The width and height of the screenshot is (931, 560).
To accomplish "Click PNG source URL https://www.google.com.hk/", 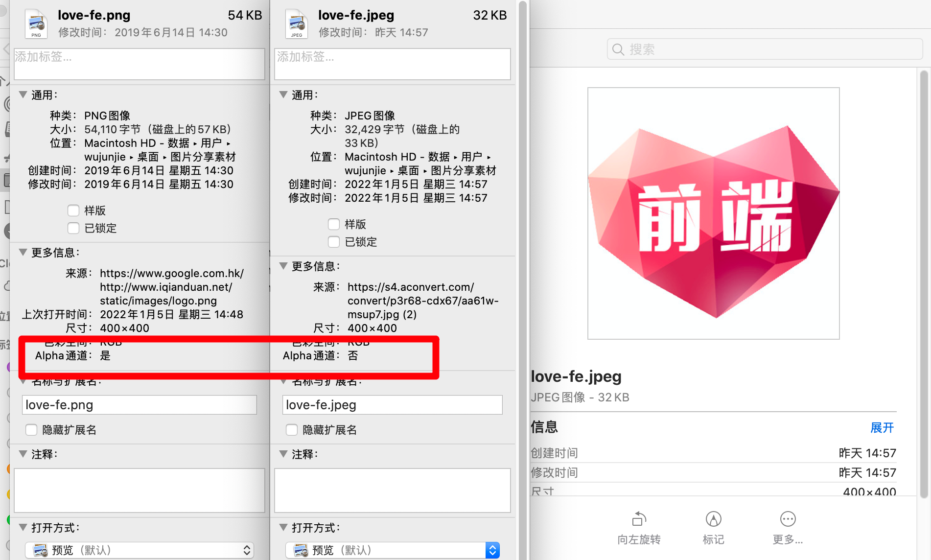I will tap(172, 273).
